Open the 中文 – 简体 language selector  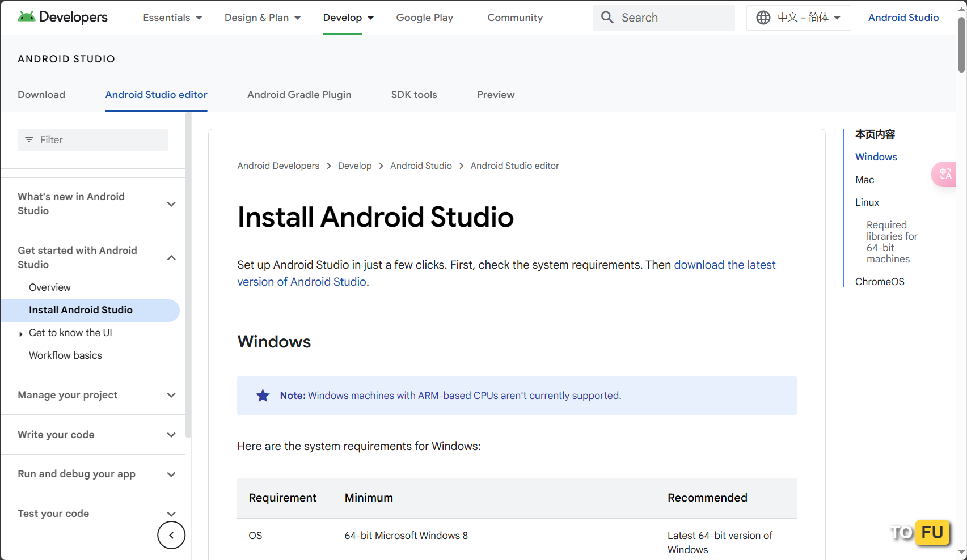point(799,18)
